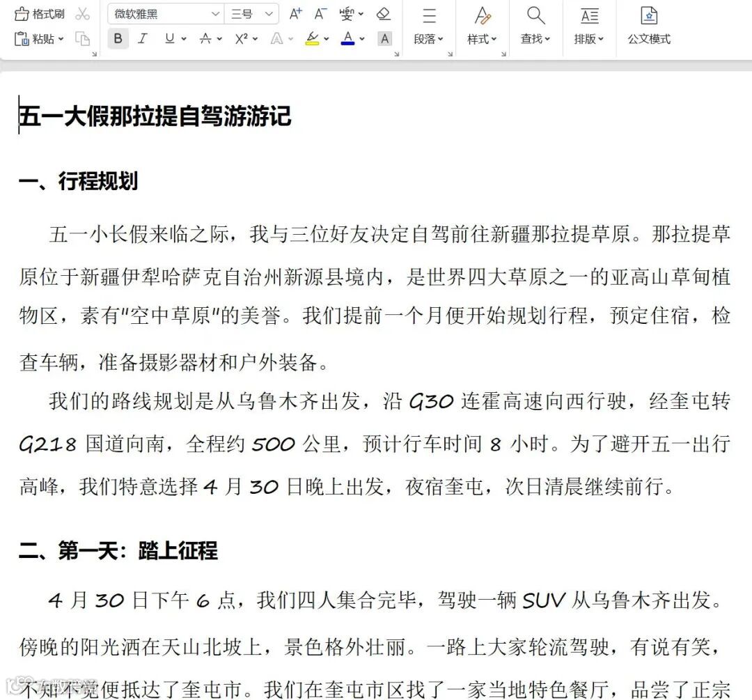
Task: Open the strikethrough options dropdown arrow
Action: click(219, 39)
